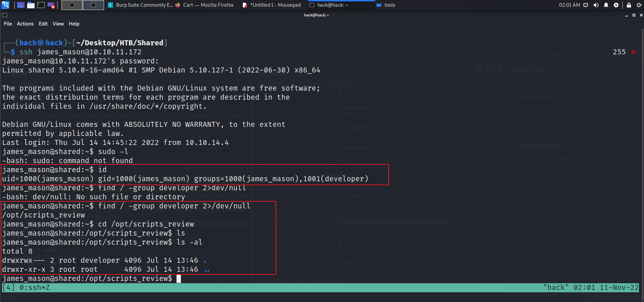The height and width of the screenshot is (302, 644).
Task: Switch to the first workspace
Action: [x=72, y=5]
